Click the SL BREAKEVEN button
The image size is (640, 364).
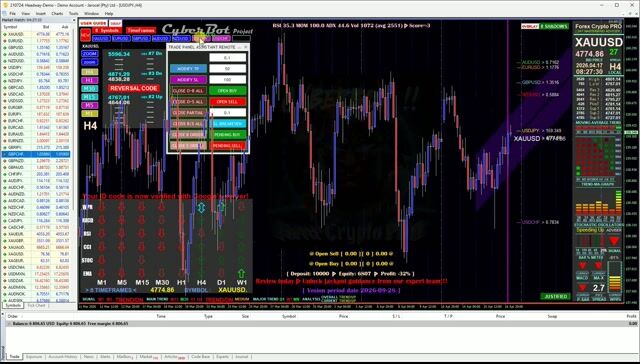pyautogui.click(x=228, y=124)
